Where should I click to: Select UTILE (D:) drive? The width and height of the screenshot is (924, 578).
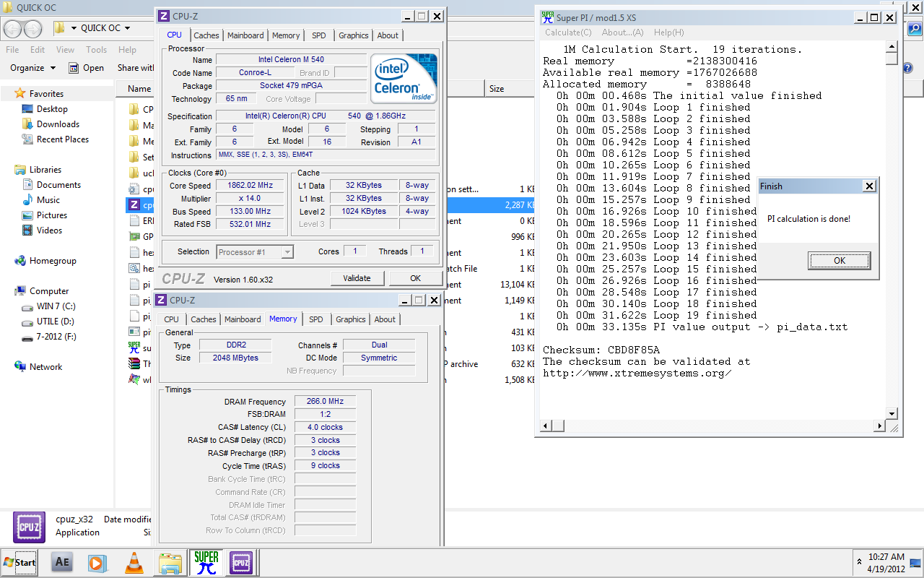pyautogui.click(x=55, y=322)
